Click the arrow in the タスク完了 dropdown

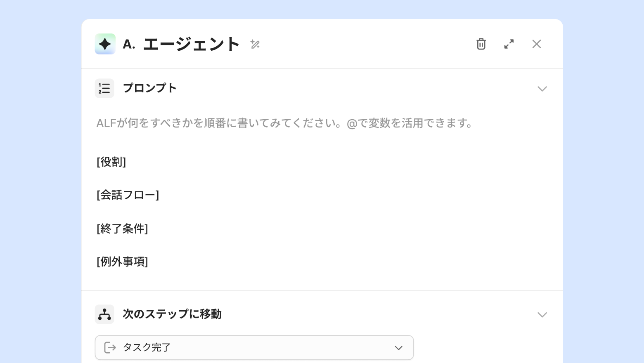(398, 348)
